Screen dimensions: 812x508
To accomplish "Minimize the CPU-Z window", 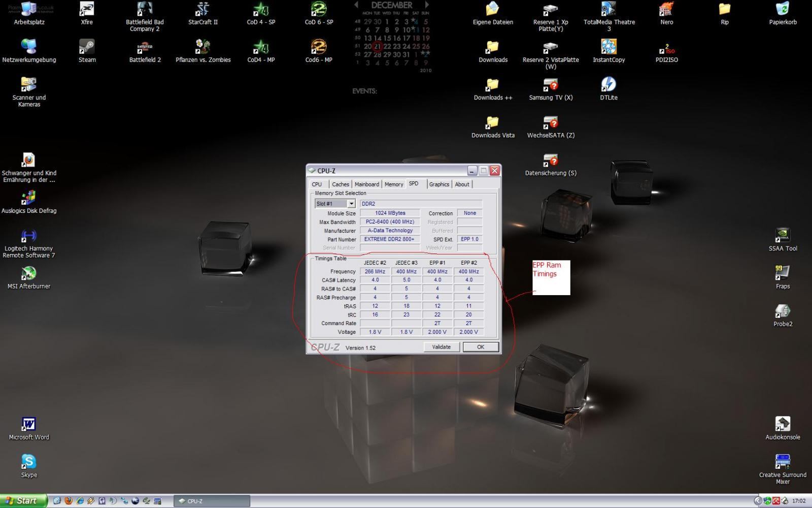I will [x=472, y=171].
